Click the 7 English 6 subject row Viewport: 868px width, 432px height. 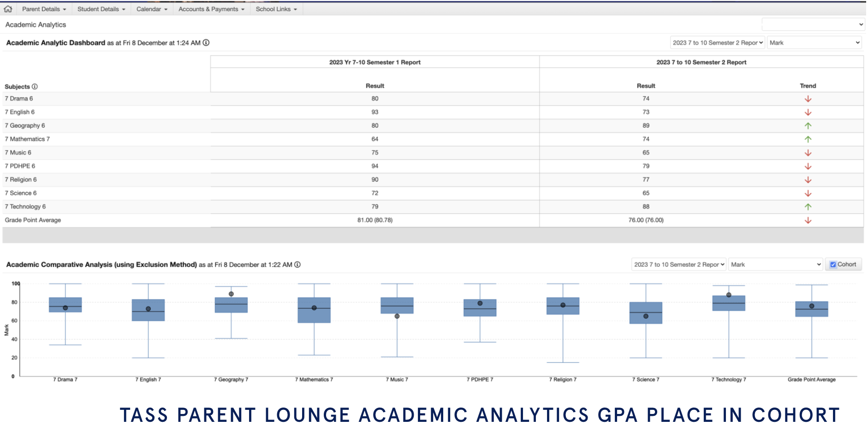(x=20, y=112)
